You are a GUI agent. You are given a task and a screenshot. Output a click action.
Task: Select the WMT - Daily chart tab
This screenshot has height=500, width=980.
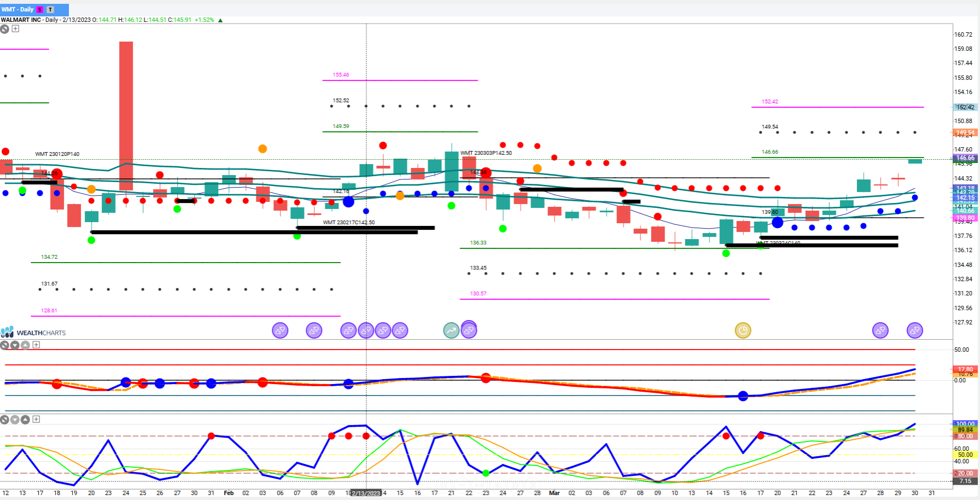(x=34, y=9)
